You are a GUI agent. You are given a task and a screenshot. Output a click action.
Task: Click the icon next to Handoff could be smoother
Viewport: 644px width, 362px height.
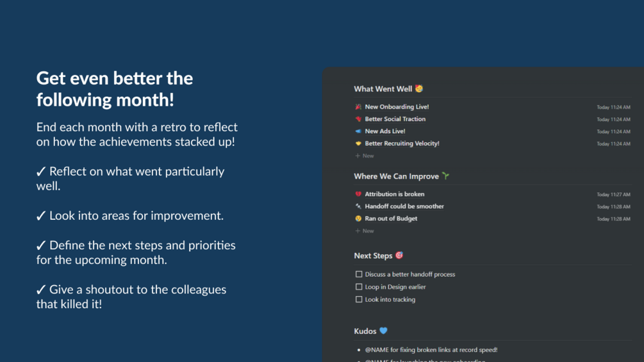[358, 206]
